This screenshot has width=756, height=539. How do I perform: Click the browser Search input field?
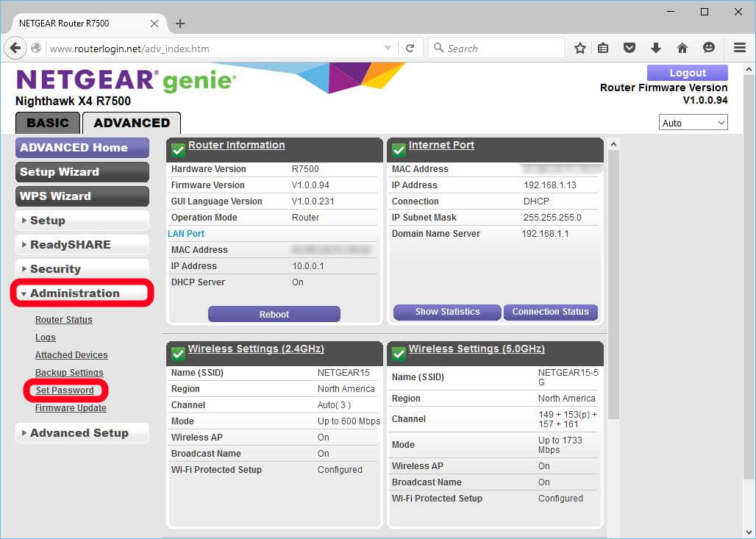coord(496,48)
